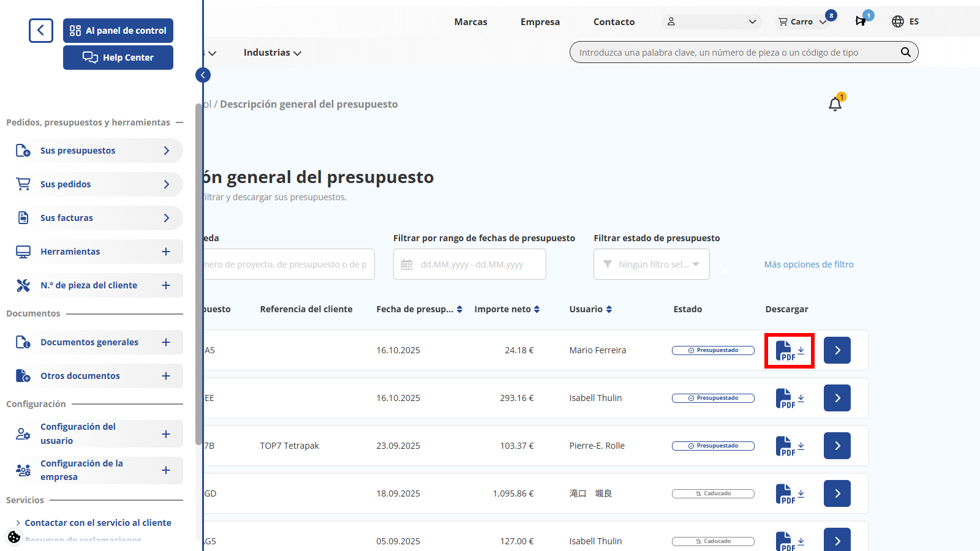The height and width of the screenshot is (551, 980).
Task: Click the notification bell icon
Action: click(x=835, y=104)
